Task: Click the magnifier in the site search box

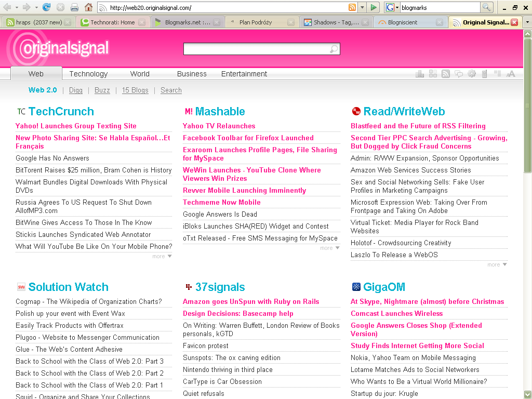Action: click(x=334, y=49)
